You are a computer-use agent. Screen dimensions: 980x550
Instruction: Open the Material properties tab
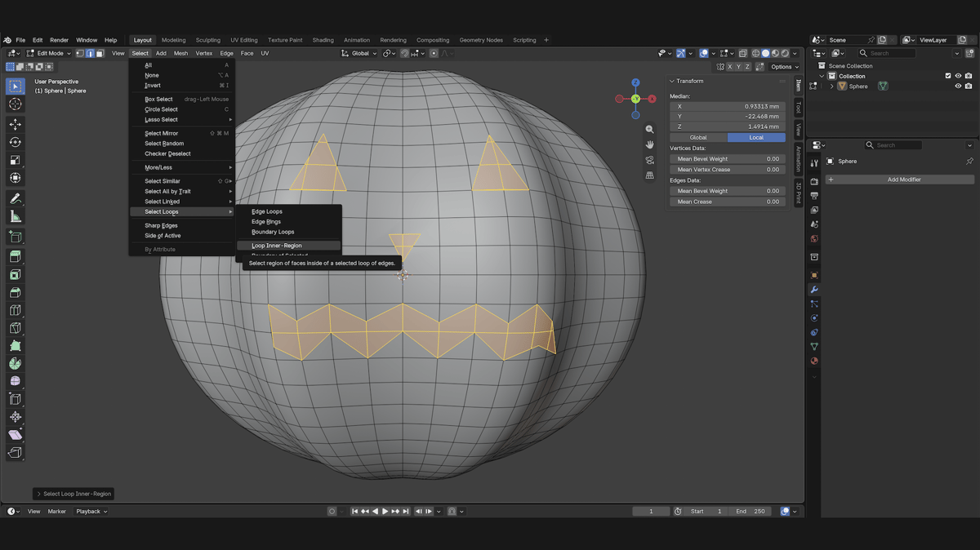pyautogui.click(x=814, y=361)
